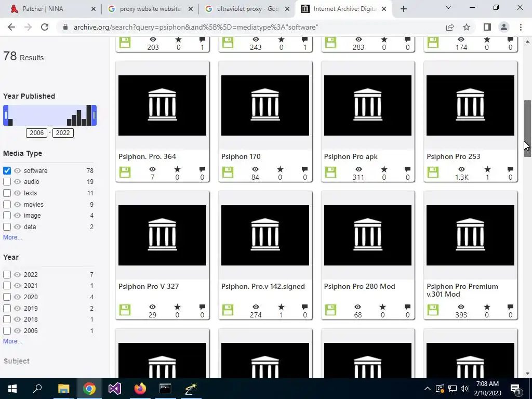Click the taskbar clock showing 7:08 AM

487,389
